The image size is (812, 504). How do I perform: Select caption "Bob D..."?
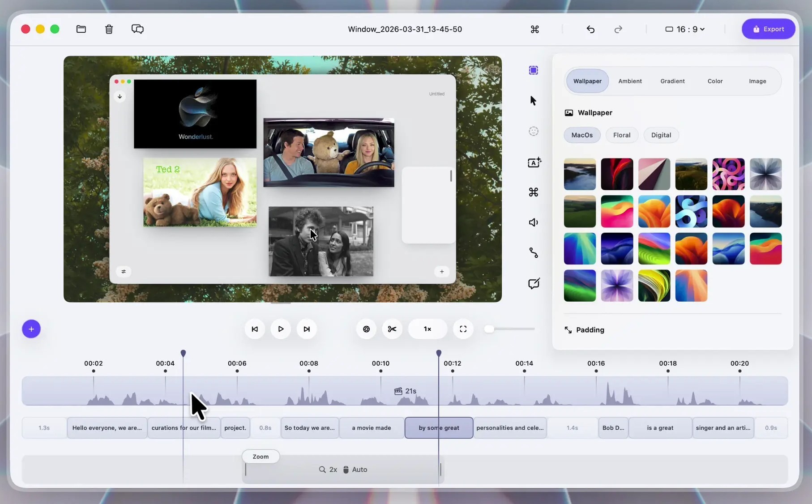613,428
